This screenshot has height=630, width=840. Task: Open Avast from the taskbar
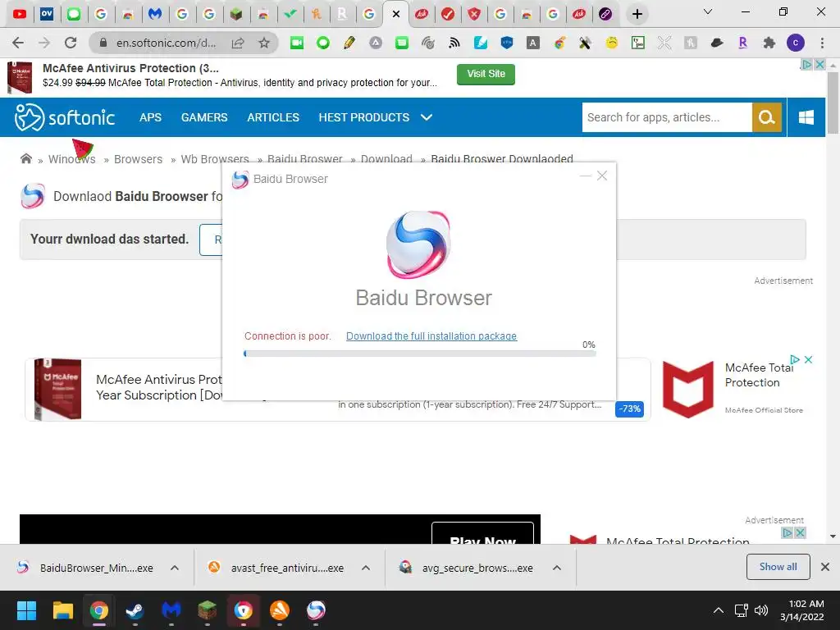[280, 610]
